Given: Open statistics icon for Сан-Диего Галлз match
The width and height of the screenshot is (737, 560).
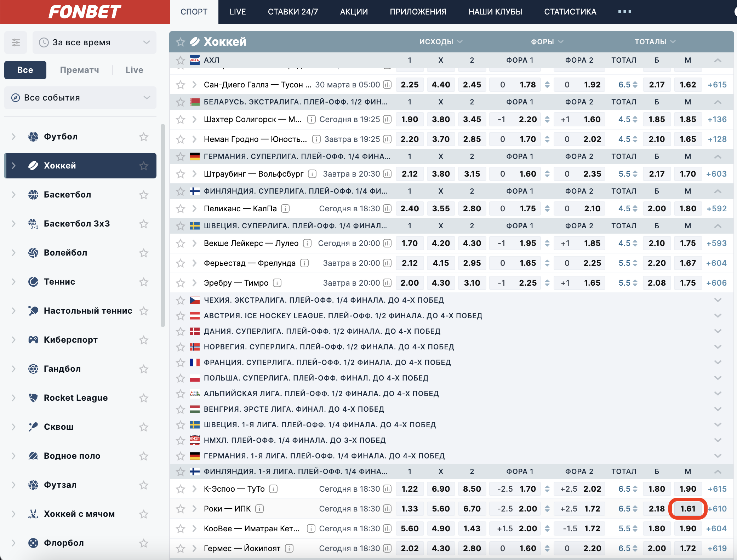Looking at the screenshot, I should [388, 85].
